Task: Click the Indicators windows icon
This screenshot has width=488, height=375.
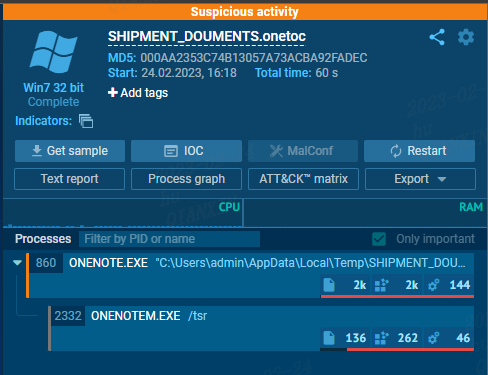Action: coord(86,121)
